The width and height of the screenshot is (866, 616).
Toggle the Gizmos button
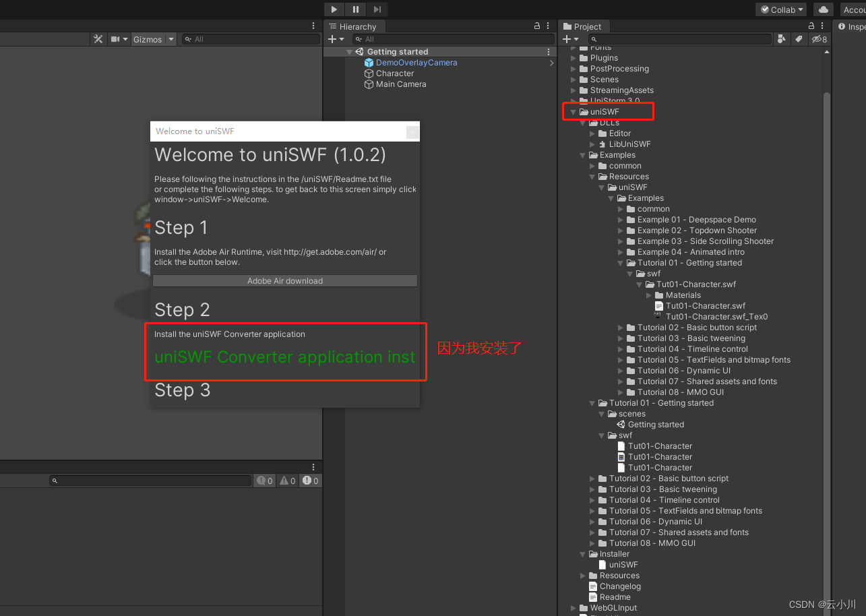pyautogui.click(x=148, y=39)
